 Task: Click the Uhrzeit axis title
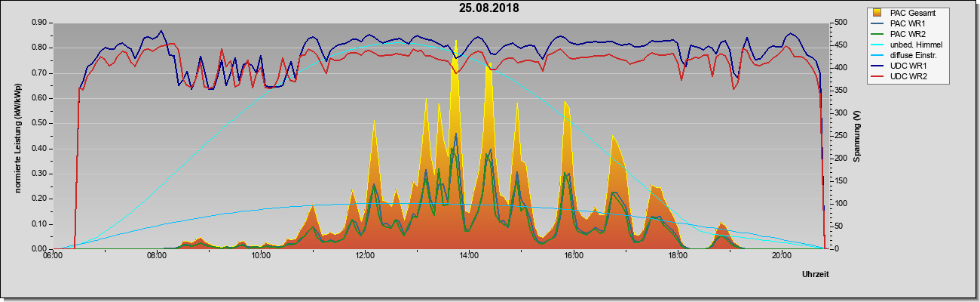(816, 275)
